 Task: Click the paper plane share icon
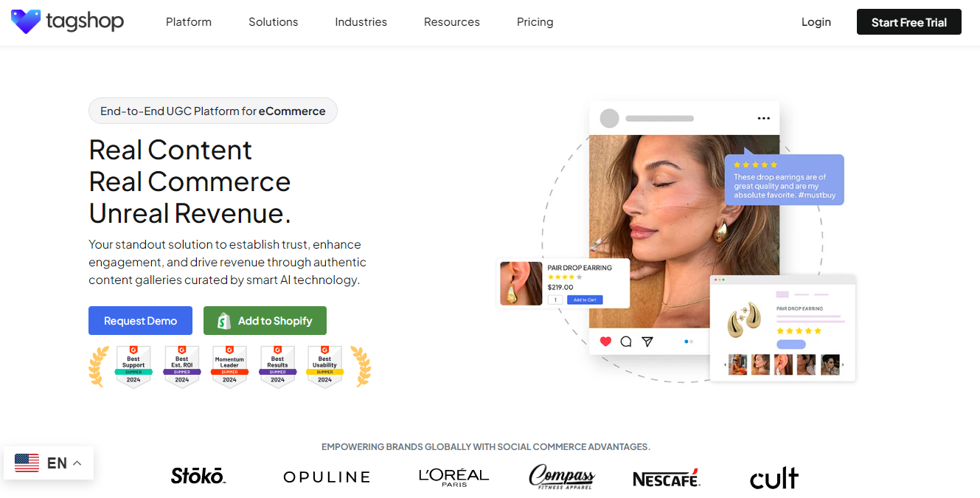coord(647,342)
